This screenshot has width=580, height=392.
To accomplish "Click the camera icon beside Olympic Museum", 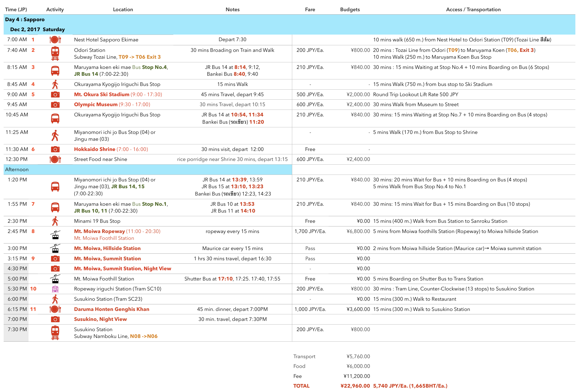I will pyautogui.click(x=55, y=104).
